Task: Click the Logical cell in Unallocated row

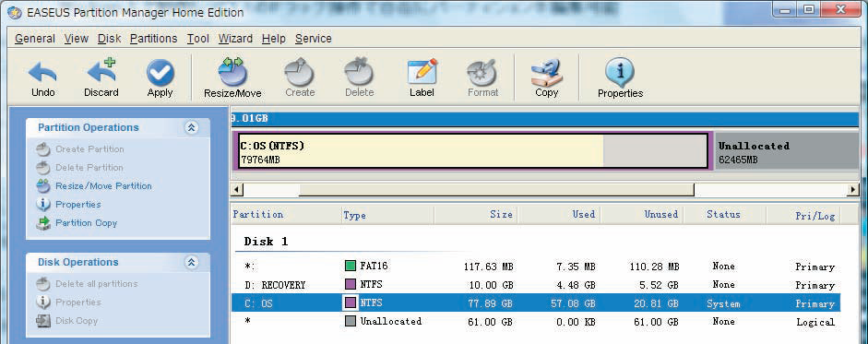Action: tap(815, 322)
